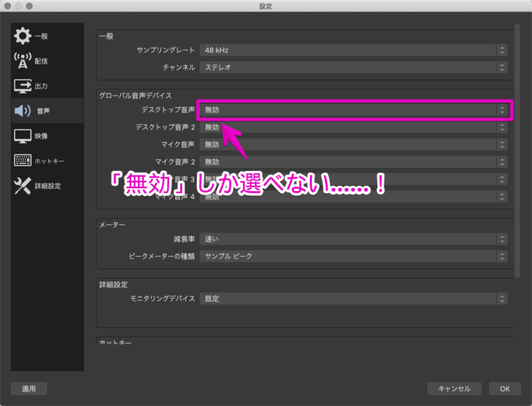Click the settings vertical scrollbar

coord(517,151)
